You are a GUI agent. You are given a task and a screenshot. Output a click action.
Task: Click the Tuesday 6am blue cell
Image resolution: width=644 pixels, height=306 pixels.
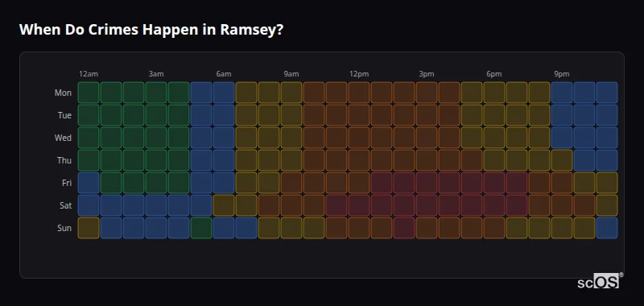click(224, 115)
